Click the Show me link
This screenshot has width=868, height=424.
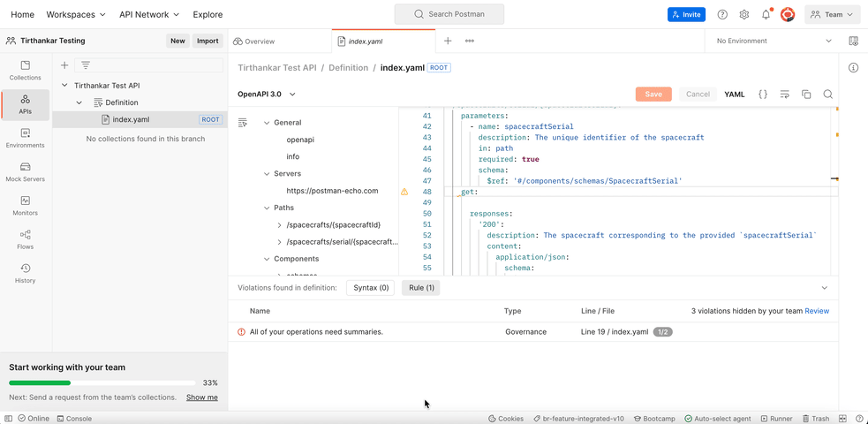202,397
